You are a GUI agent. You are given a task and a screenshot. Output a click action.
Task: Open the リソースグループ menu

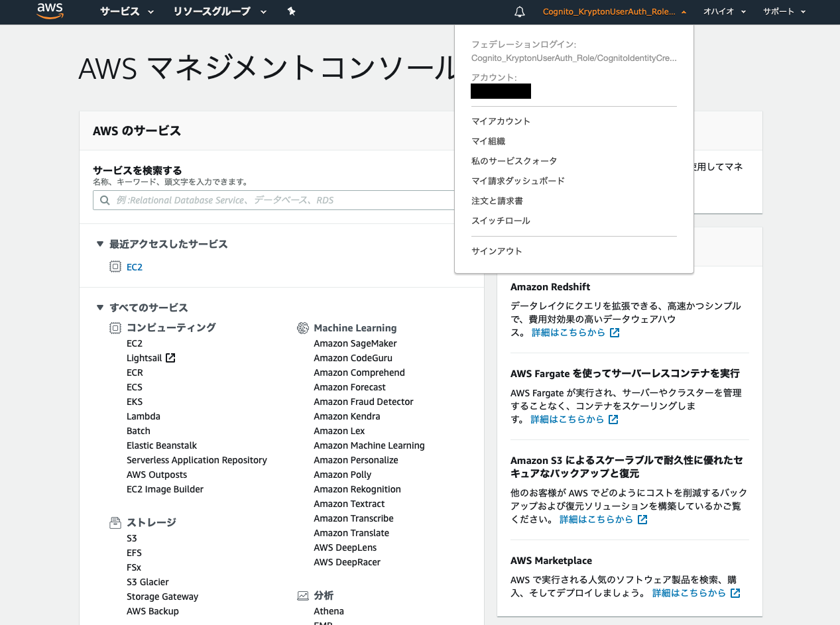(x=219, y=11)
